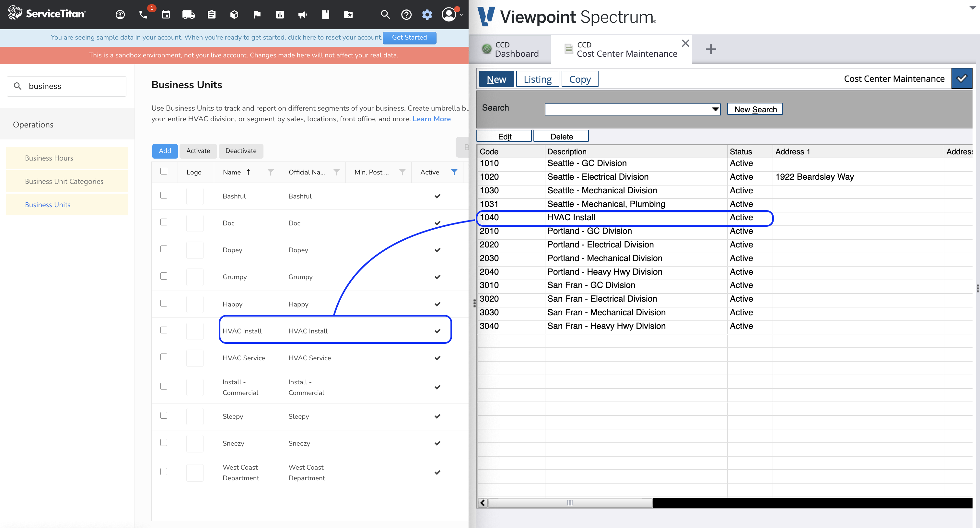Check the Grumpy row checkbox

point(164,276)
